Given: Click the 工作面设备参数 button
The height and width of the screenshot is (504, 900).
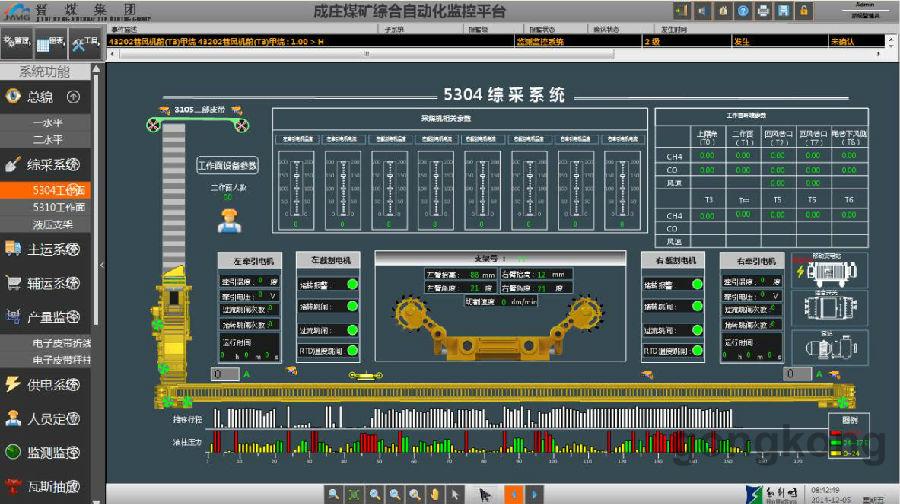Looking at the screenshot, I should pos(227,166).
